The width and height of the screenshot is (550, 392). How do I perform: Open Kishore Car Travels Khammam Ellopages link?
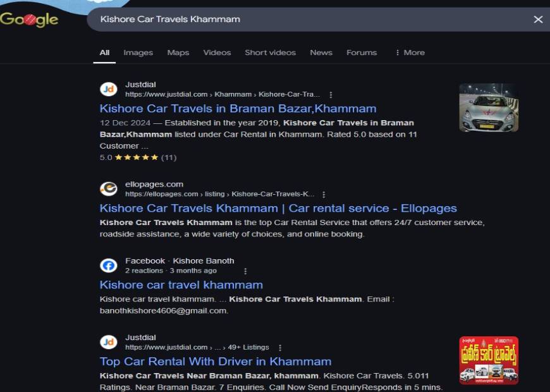278,208
